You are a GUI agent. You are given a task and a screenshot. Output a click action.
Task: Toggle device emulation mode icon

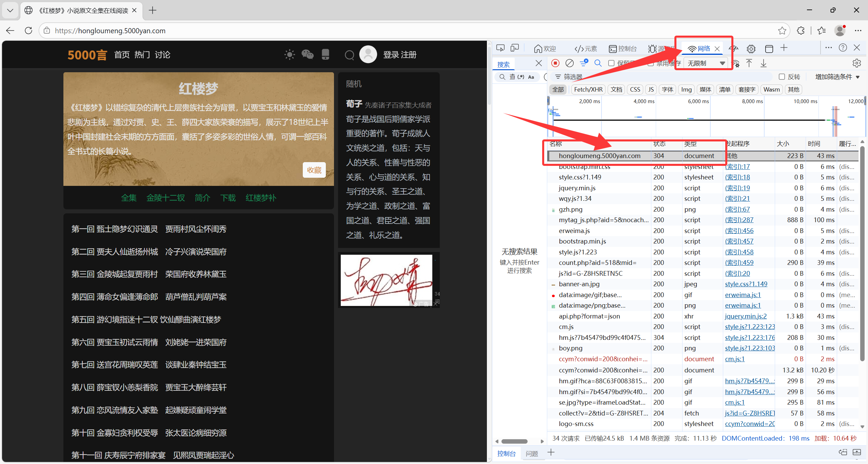[515, 48]
